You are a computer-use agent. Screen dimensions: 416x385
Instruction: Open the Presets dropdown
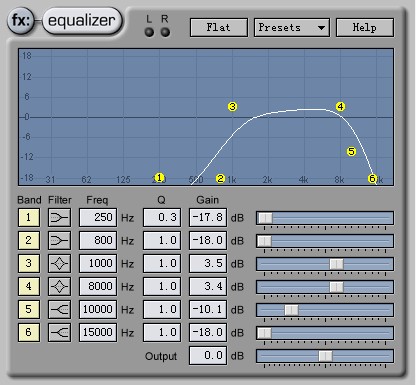292,27
